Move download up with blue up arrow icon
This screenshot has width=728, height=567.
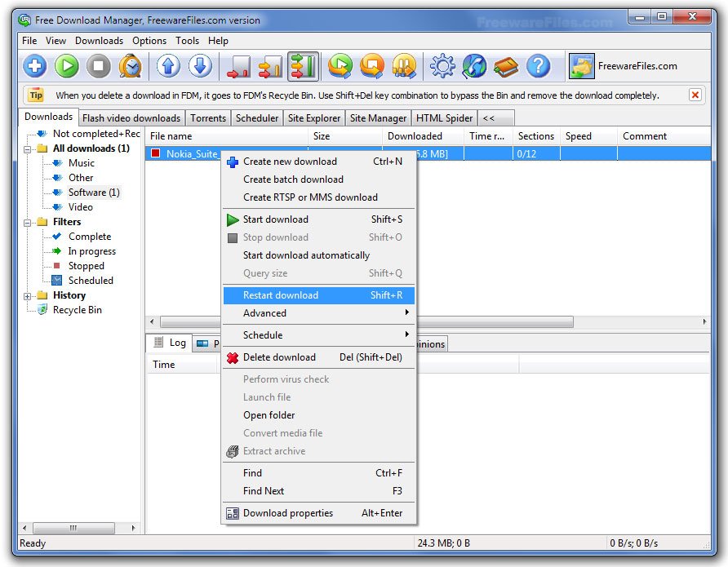point(168,66)
